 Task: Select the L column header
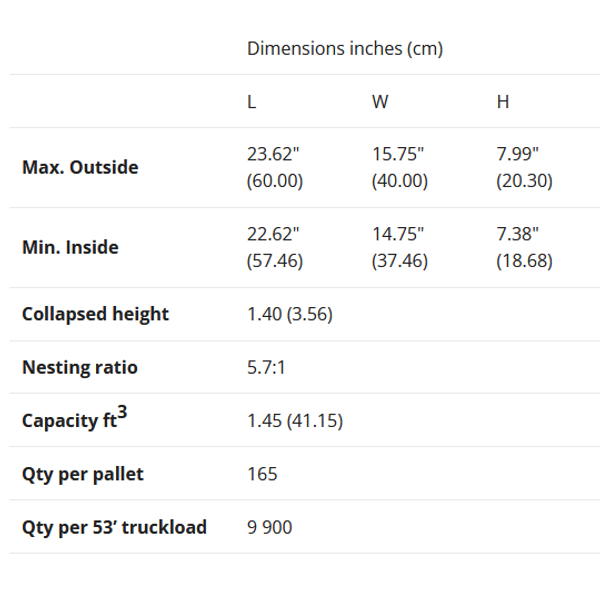(251, 102)
